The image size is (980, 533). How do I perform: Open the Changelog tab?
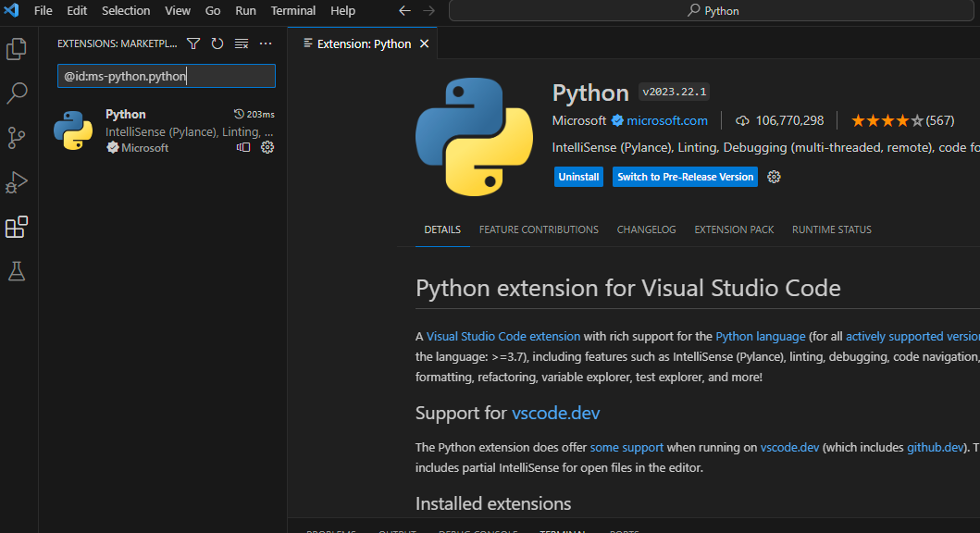646,229
